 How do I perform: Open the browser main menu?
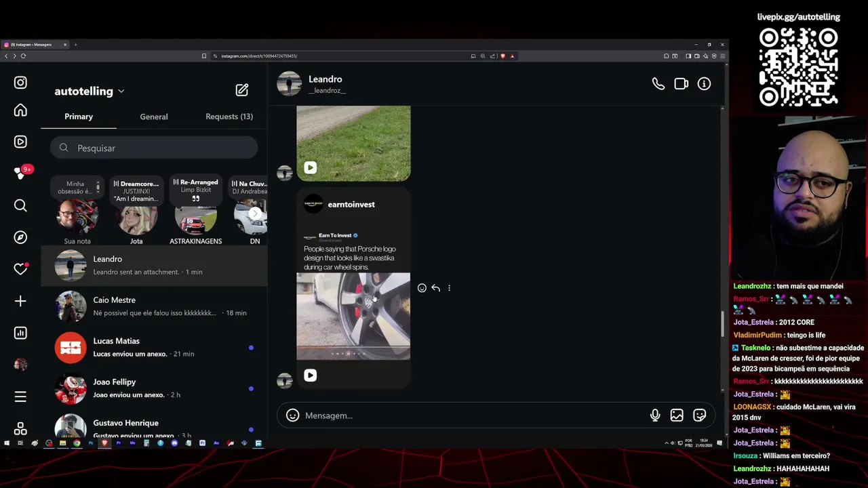point(723,56)
